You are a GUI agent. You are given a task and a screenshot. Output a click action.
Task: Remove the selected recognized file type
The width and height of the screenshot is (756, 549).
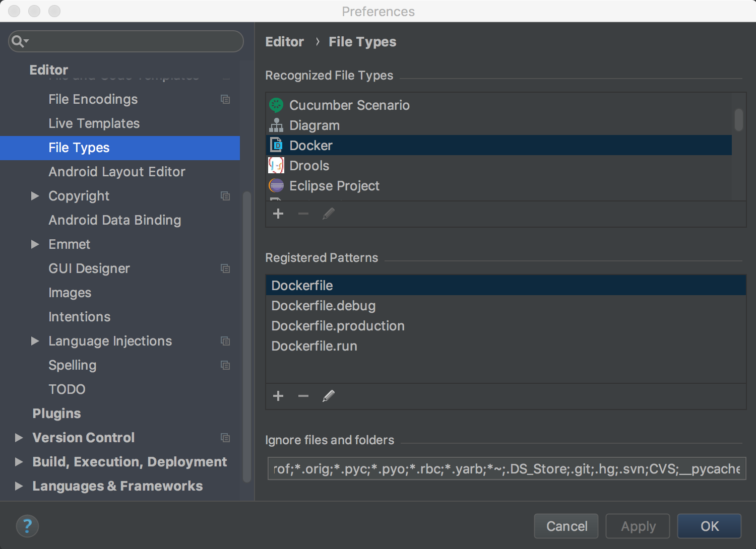[x=303, y=214]
